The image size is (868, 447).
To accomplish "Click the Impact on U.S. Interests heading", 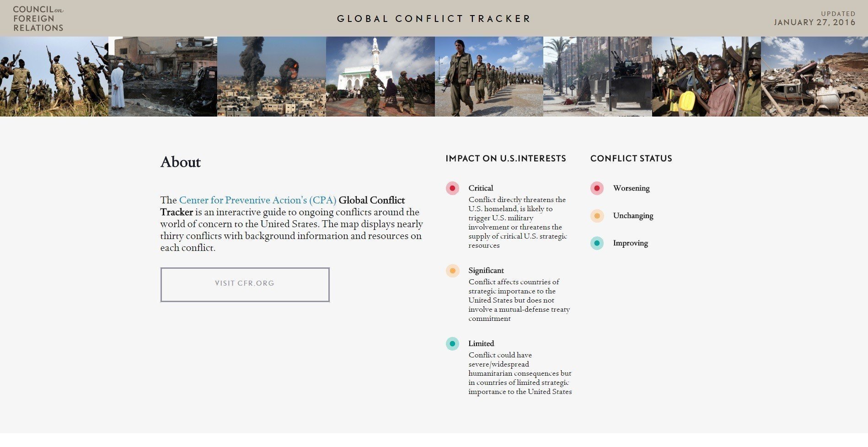I will pos(506,159).
